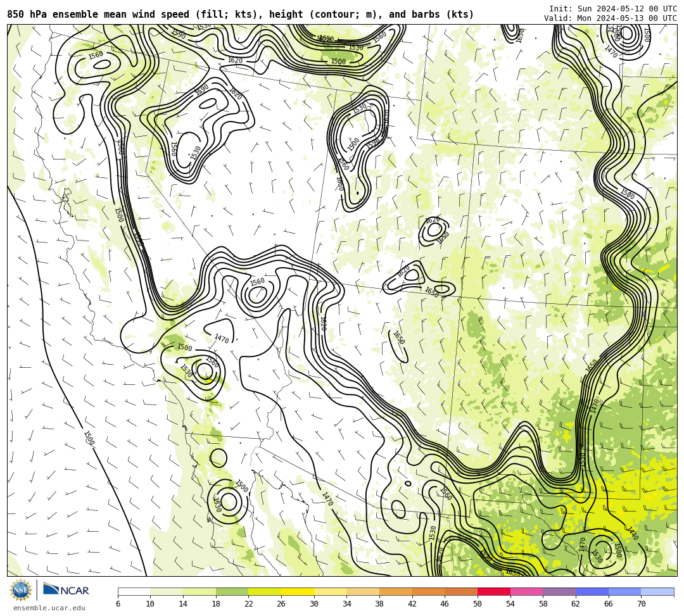
Task: Pick the pale yellow 30–34 kts colorbar segment
Action: (330, 591)
